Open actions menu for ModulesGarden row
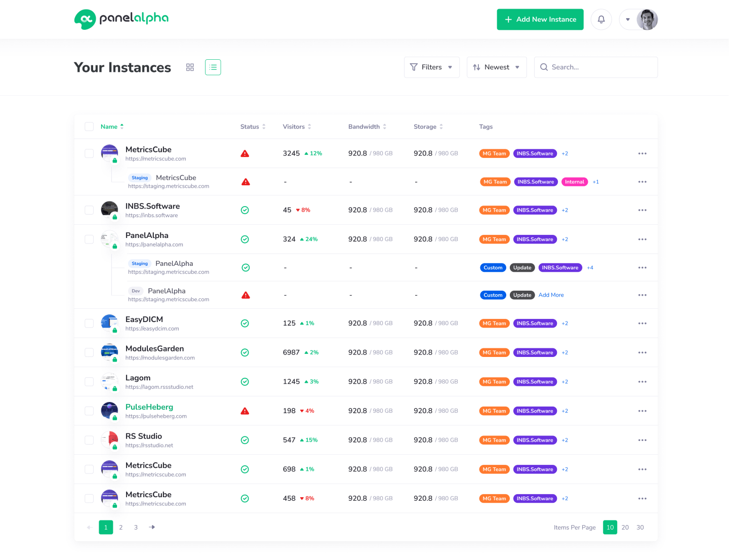The image size is (729, 560). (x=642, y=352)
